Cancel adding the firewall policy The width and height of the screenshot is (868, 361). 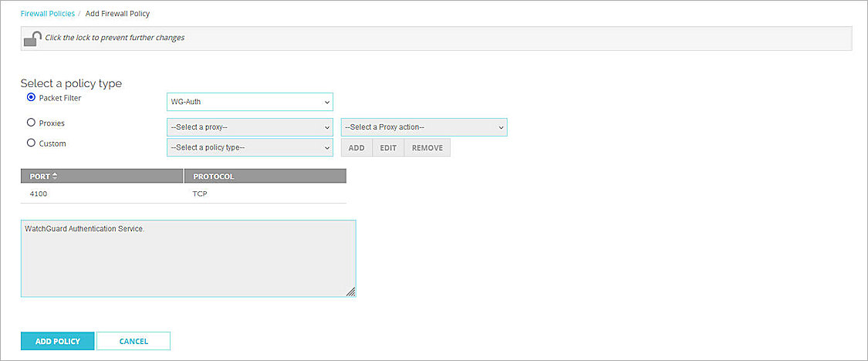click(x=133, y=341)
